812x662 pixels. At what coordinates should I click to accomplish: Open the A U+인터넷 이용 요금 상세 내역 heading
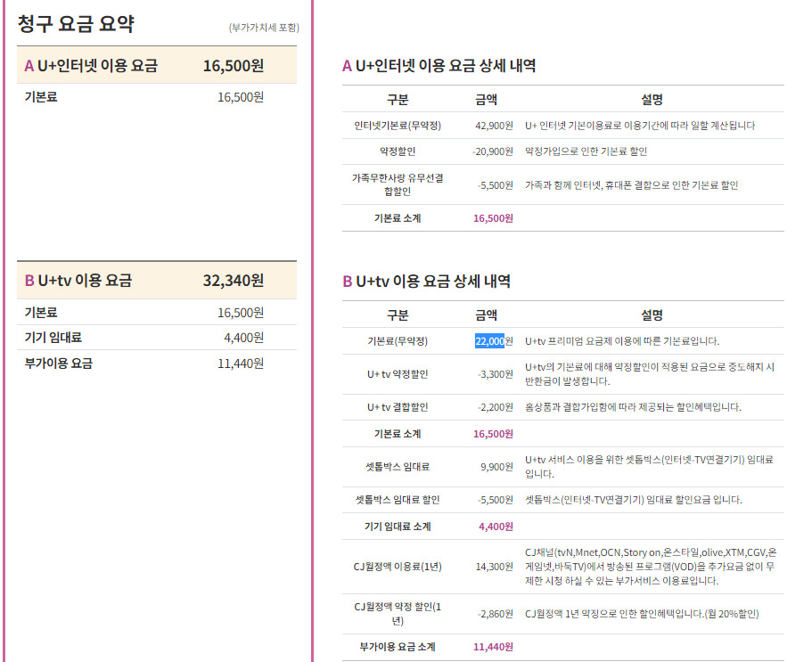point(439,66)
